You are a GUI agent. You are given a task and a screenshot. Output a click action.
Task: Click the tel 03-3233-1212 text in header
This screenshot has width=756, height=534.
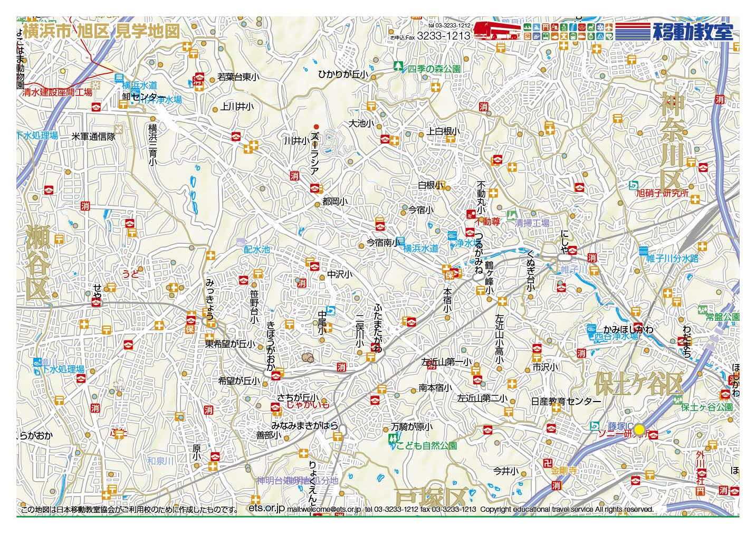point(449,25)
